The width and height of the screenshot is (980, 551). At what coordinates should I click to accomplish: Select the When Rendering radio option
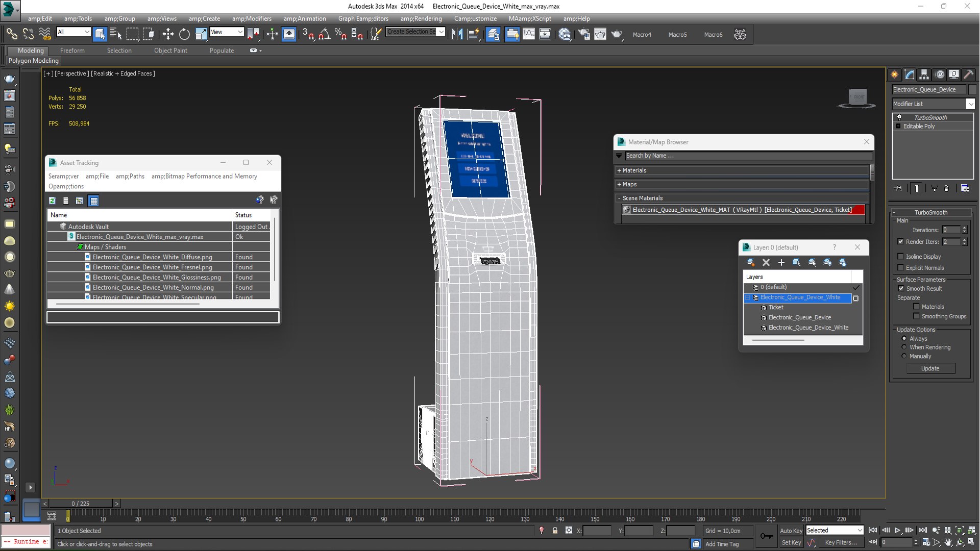pyautogui.click(x=904, y=347)
